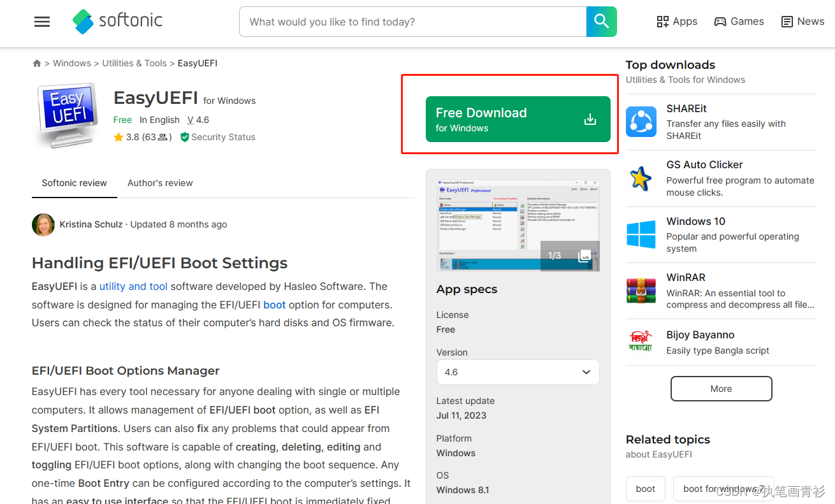Click the More button
This screenshot has width=835, height=504.
pos(722,389)
